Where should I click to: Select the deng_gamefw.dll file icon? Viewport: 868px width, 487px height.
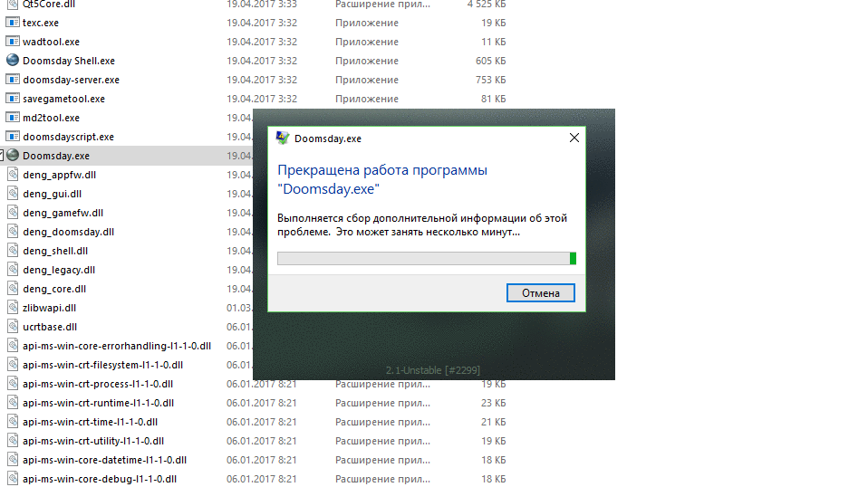[13, 212]
